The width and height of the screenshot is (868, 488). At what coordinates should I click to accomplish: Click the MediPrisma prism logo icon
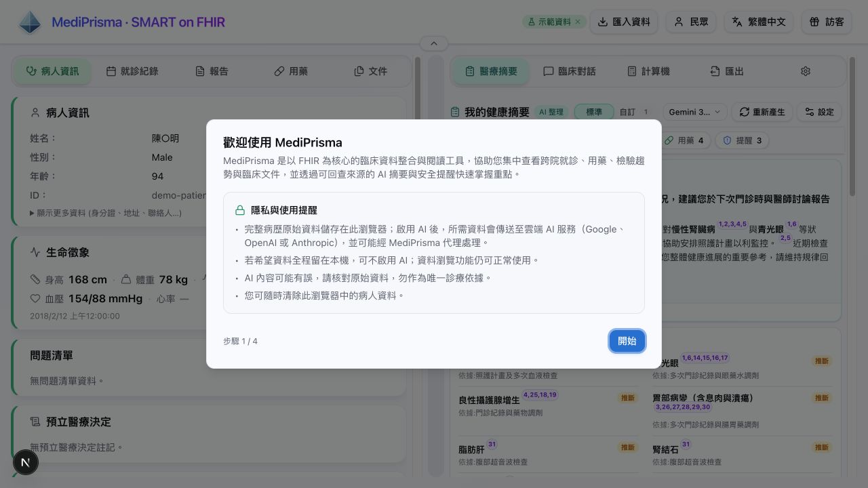click(x=30, y=22)
